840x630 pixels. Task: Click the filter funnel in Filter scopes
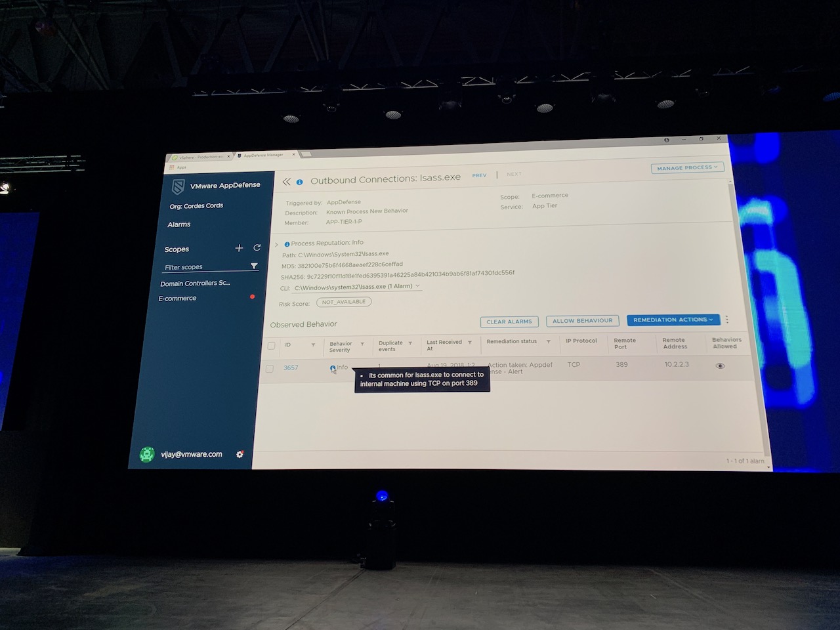254,266
